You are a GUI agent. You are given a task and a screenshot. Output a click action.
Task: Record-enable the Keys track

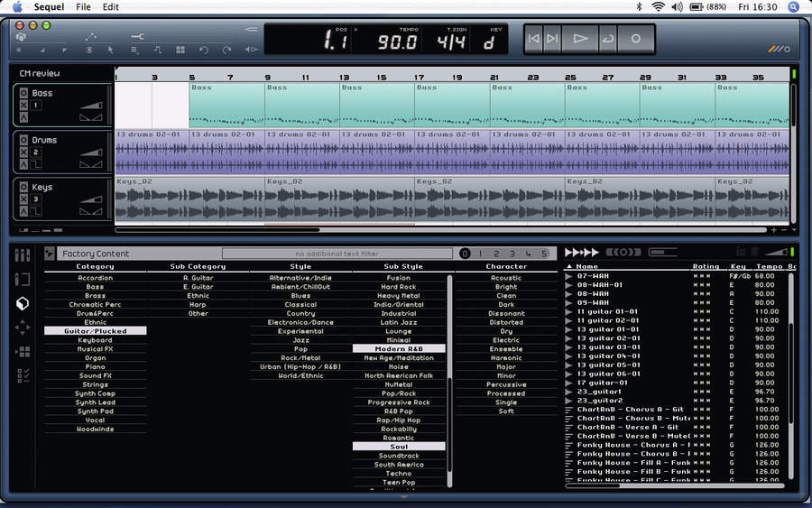click(x=23, y=187)
